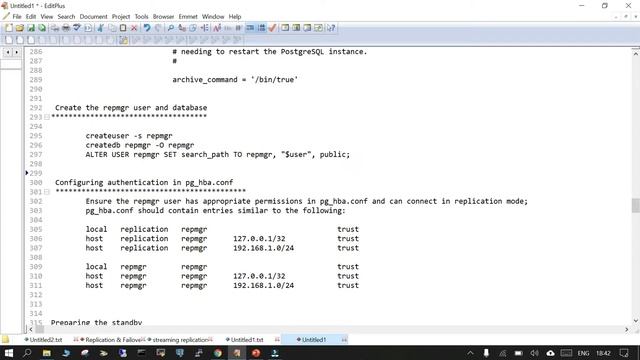Click the New document toolbar icon
640x360 pixels.
pyautogui.click(x=8, y=28)
